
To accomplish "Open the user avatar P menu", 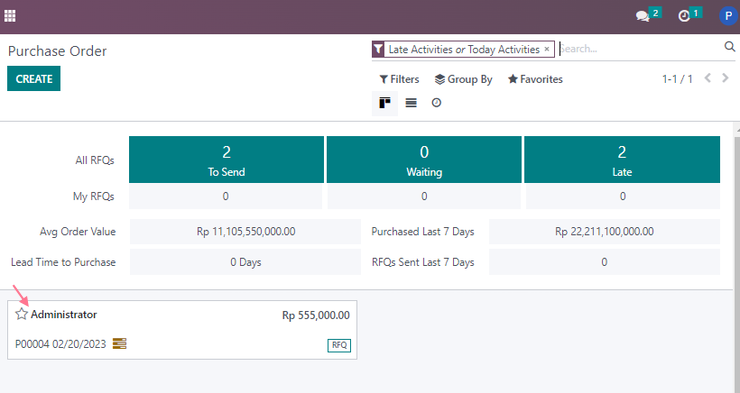I will (728, 16).
